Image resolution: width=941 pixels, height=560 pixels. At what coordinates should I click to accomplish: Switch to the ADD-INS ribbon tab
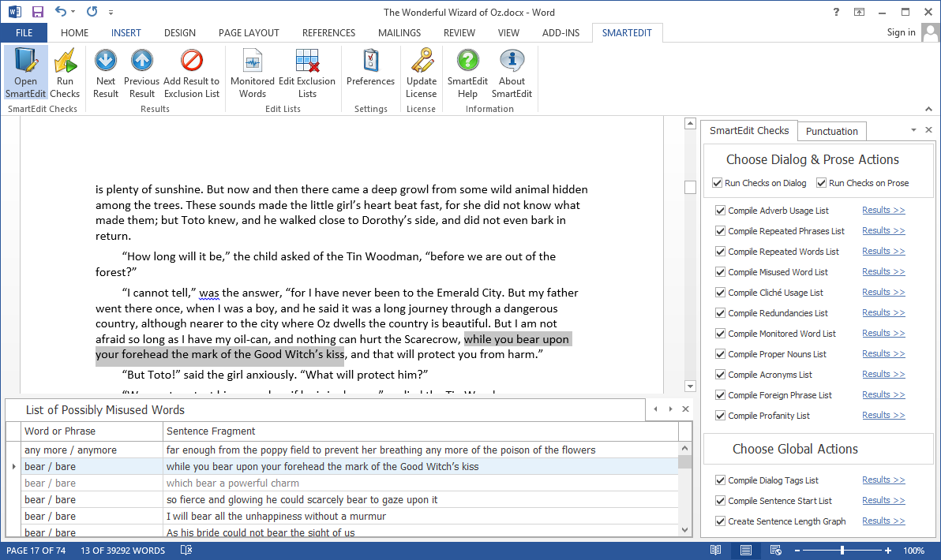pyautogui.click(x=560, y=33)
